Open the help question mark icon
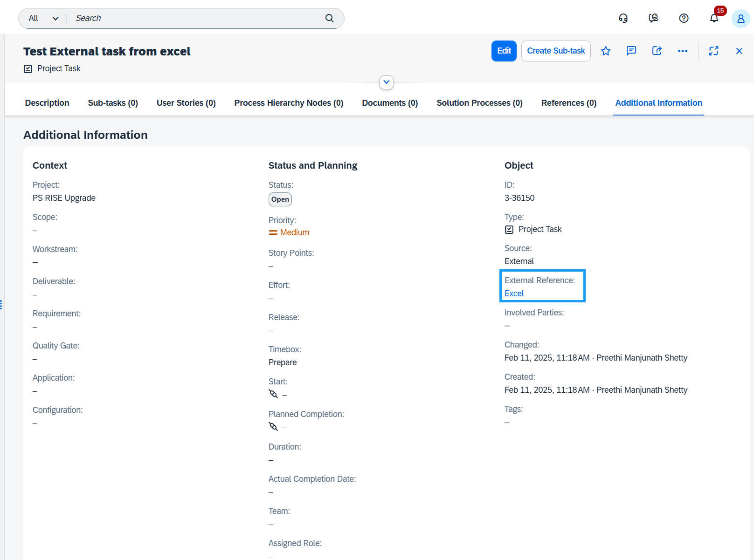This screenshot has height=560, width=754. 684,18
